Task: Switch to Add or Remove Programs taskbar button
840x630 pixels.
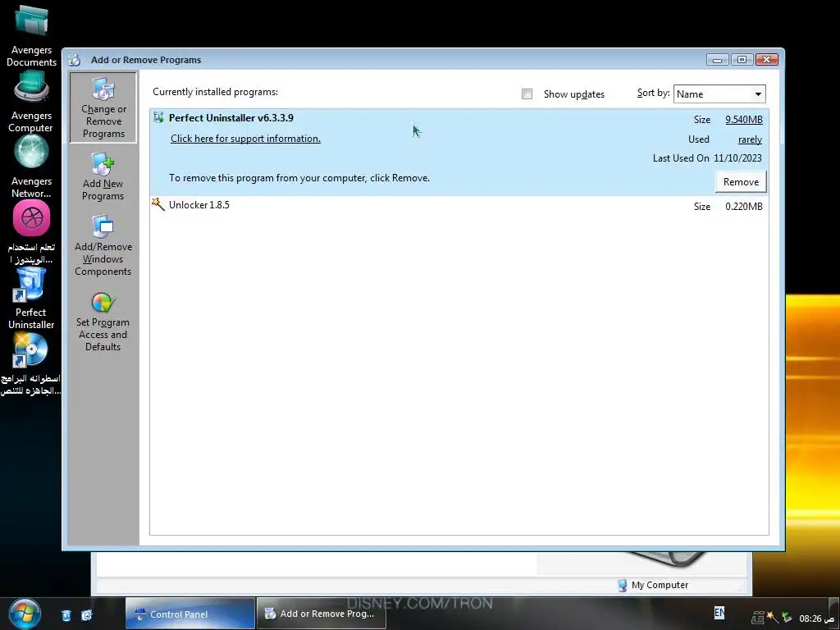Action: tap(321, 614)
